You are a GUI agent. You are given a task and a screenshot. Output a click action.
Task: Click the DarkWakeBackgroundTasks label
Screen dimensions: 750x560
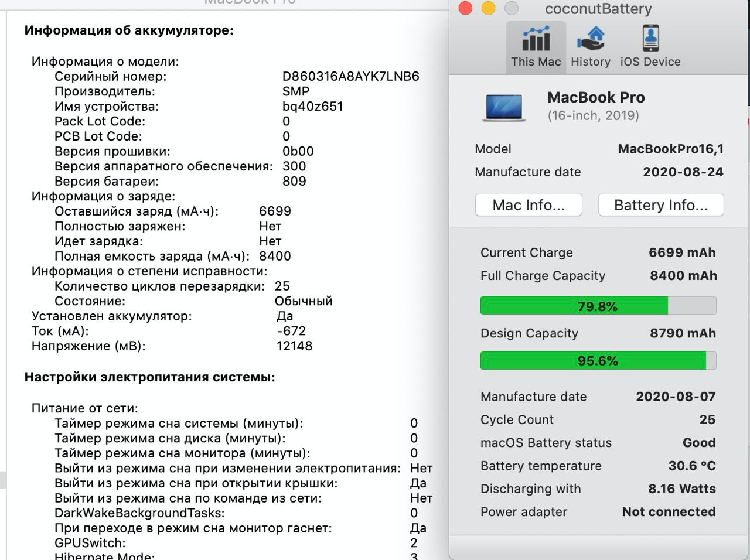pos(139,513)
